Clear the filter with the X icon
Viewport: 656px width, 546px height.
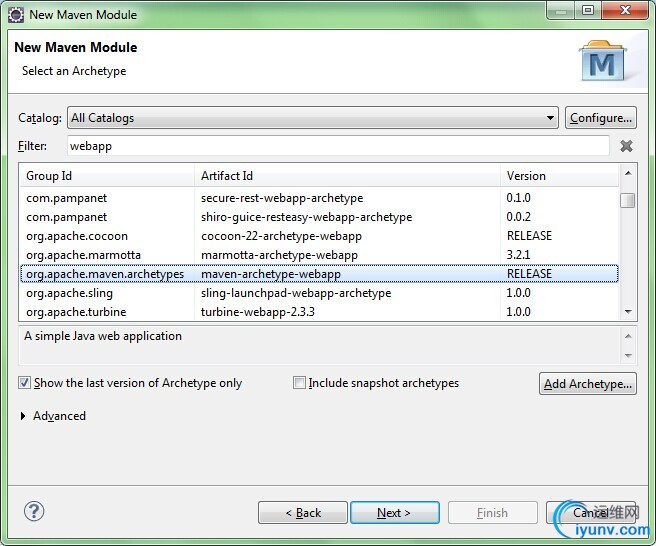click(626, 146)
